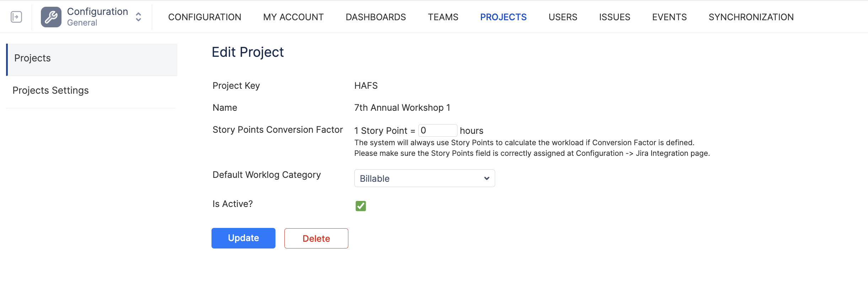Click the Configuration wrench icon

(51, 17)
